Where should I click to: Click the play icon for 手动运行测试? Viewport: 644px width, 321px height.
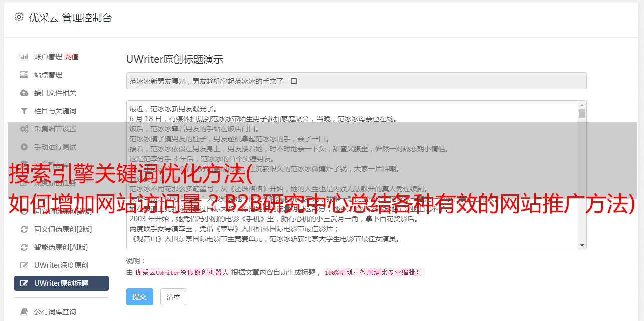(x=24, y=147)
